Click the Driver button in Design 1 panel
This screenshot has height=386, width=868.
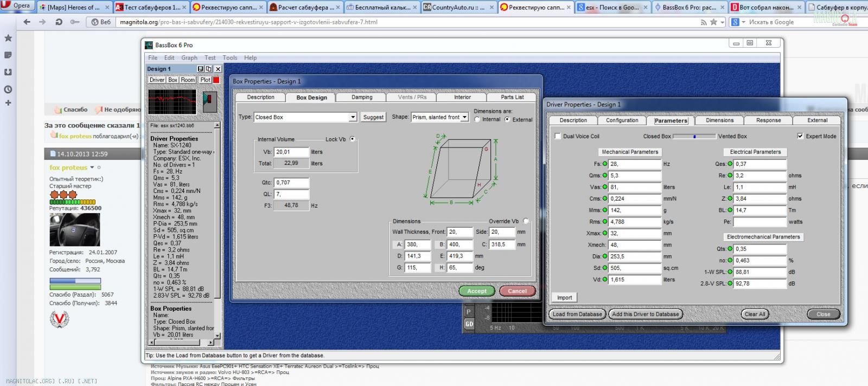pyautogui.click(x=157, y=80)
